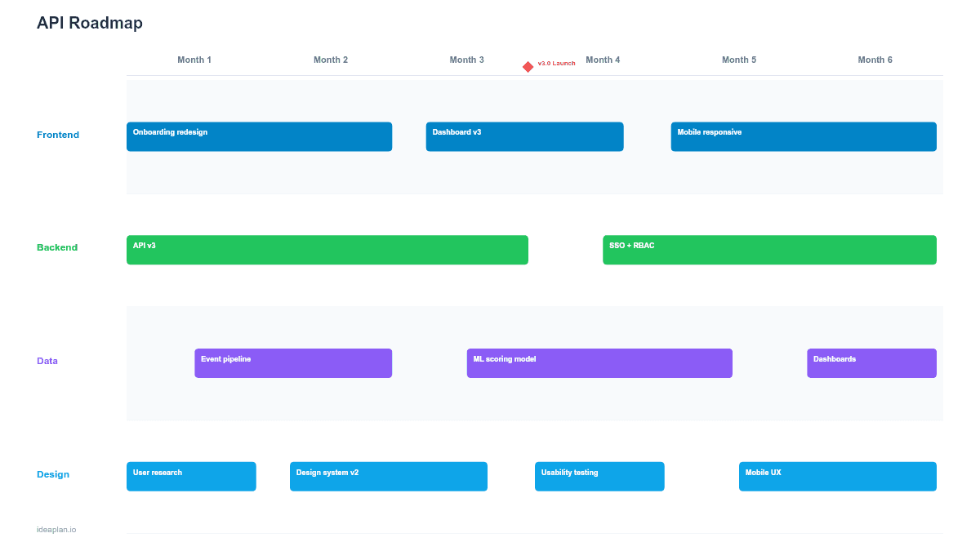Click the v3.0 Launch milestone diamond
This screenshot has width=980, height=551.
tap(528, 66)
